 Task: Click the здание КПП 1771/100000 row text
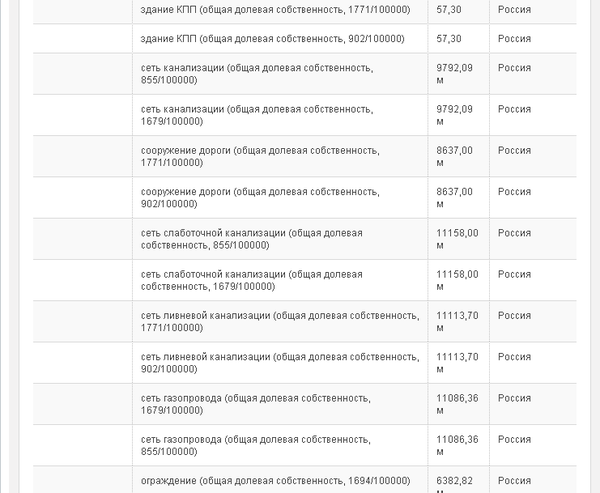pos(272,9)
